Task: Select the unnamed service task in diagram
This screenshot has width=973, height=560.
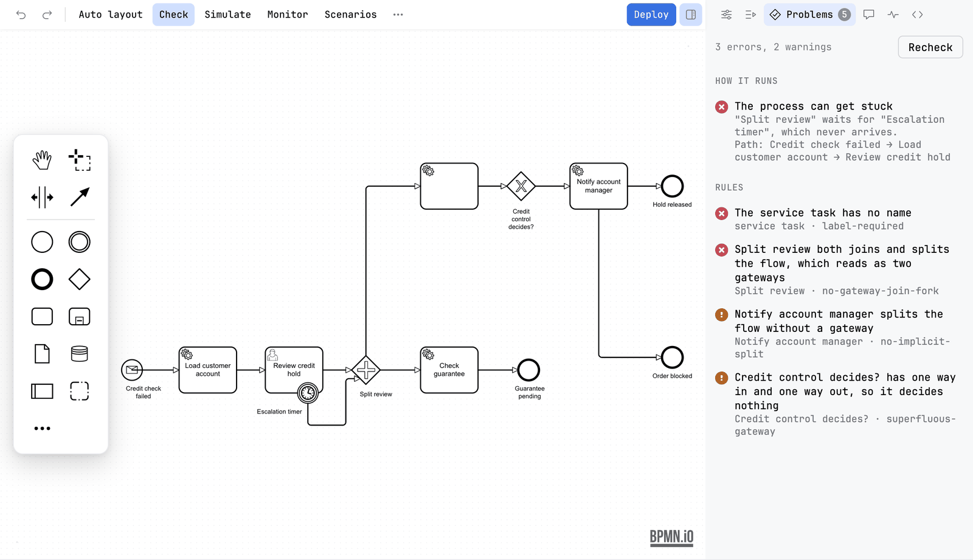Action: tap(449, 186)
